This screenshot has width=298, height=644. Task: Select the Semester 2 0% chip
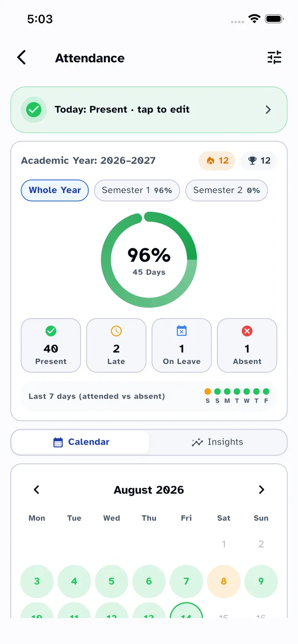[x=227, y=190]
